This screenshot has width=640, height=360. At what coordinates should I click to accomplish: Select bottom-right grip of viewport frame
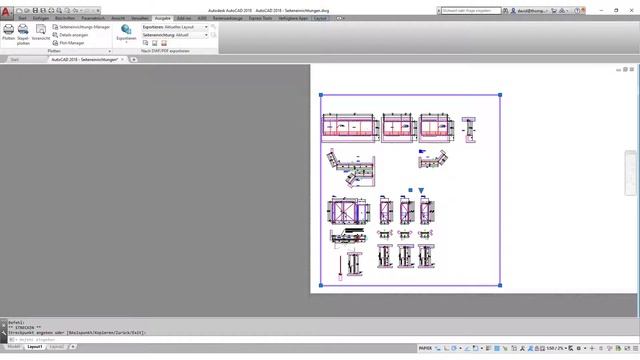tap(500, 285)
